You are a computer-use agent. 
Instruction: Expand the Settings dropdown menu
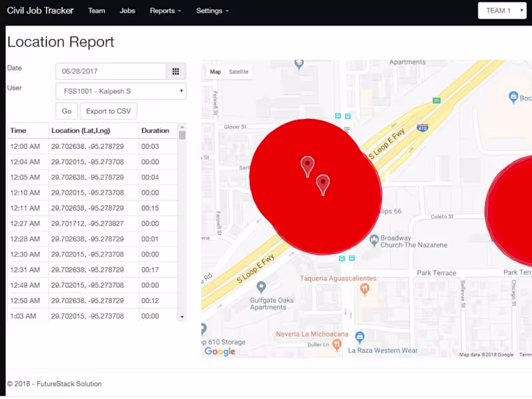[x=211, y=11]
